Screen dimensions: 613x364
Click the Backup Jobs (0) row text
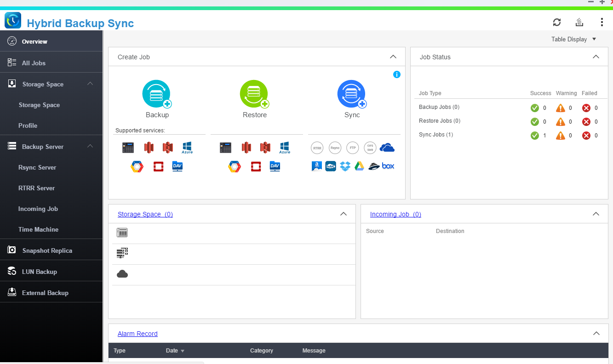(x=439, y=107)
